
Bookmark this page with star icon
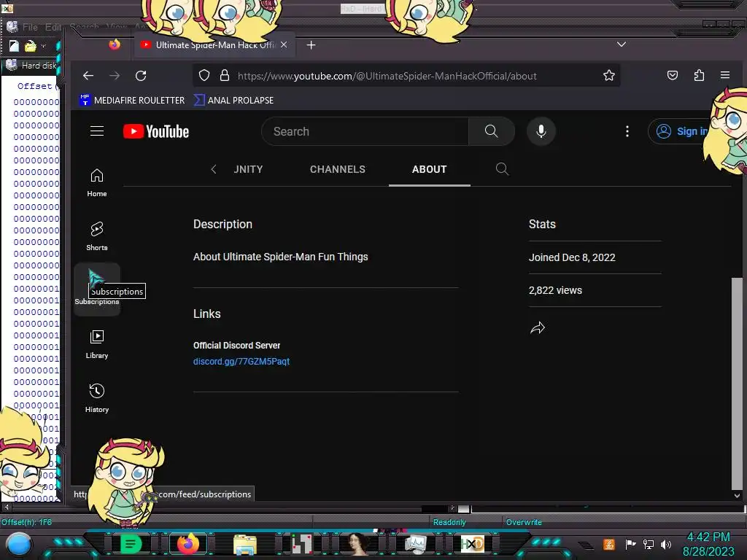click(x=609, y=76)
